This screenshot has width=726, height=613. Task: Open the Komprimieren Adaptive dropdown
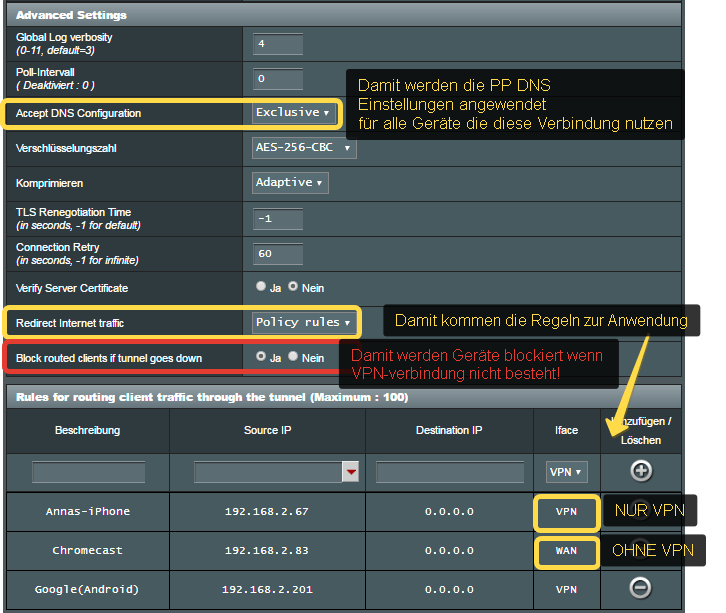click(290, 183)
